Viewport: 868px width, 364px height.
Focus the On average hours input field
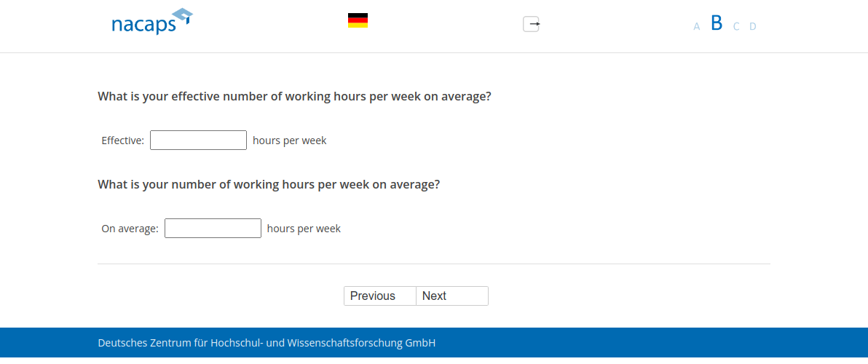(x=213, y=229)
